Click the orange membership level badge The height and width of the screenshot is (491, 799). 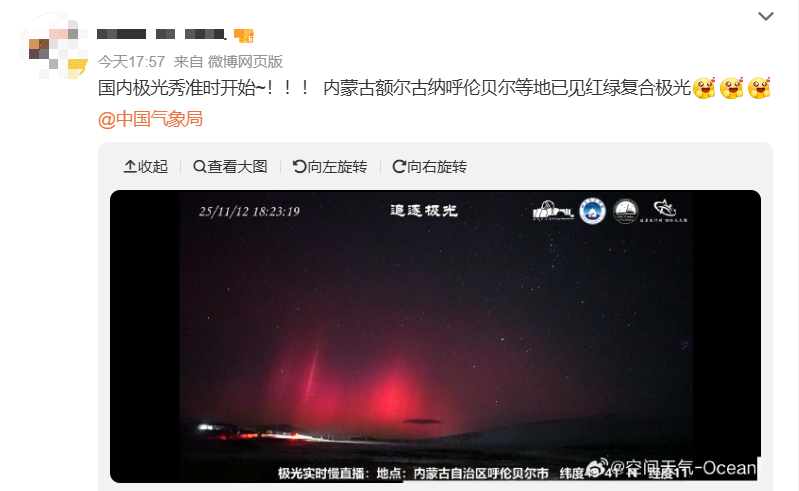[244, 35]
